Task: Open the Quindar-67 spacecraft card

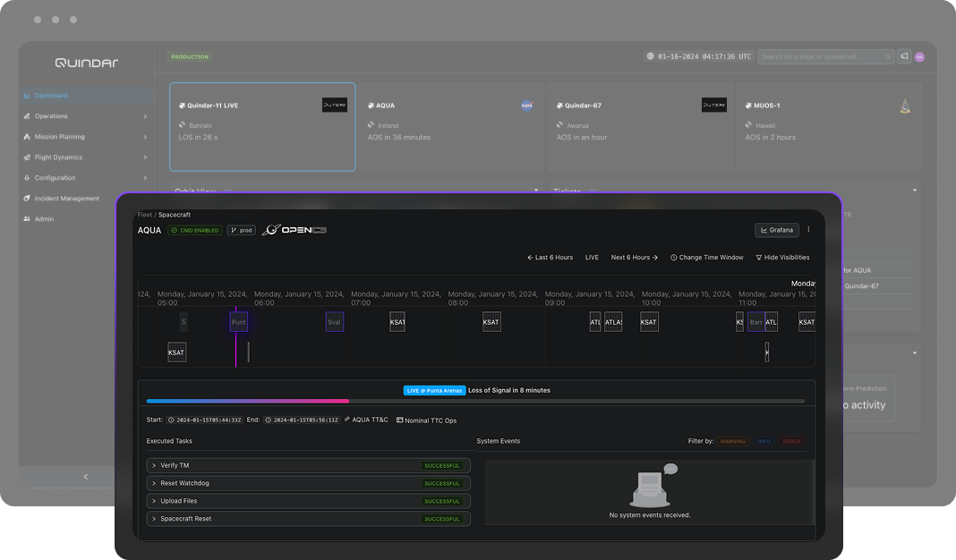Action: 640,127
